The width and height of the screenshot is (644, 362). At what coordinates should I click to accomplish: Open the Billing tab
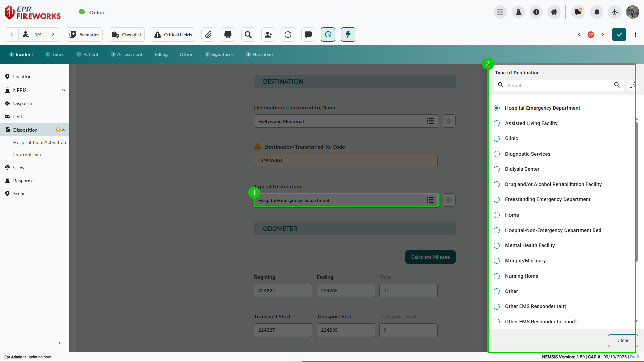coord(161,54)
